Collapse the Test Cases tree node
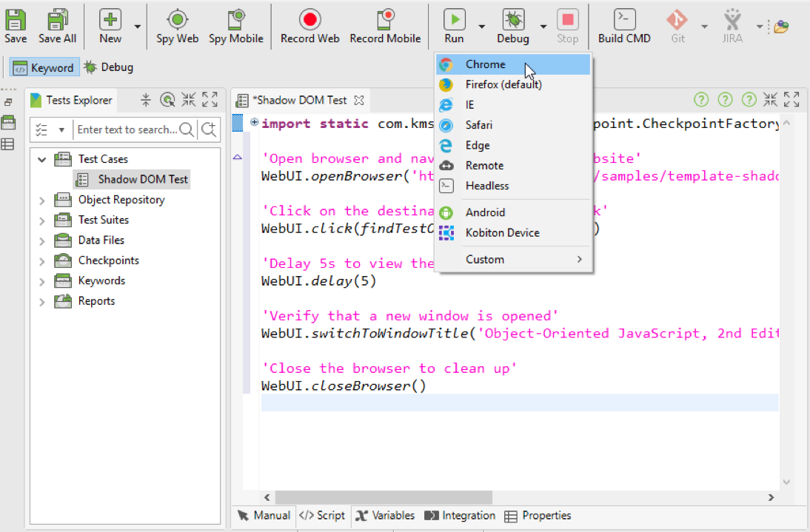810x532 pixels. pos(42,158)
